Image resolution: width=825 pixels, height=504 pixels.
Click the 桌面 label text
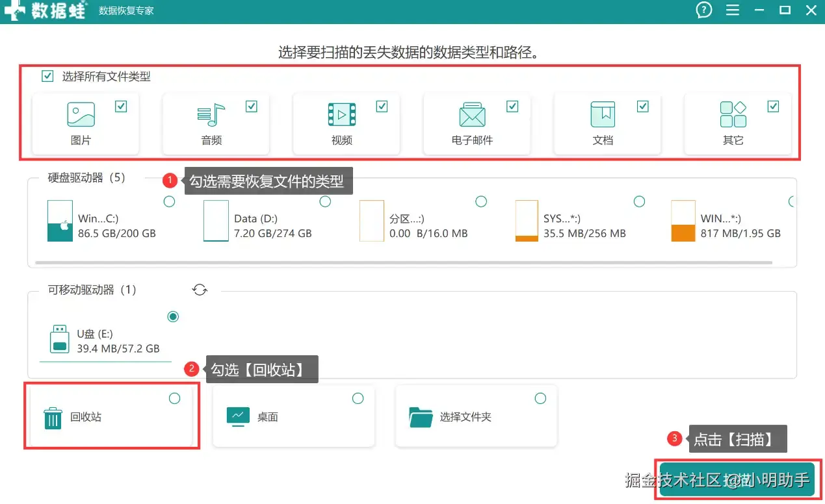268,417
